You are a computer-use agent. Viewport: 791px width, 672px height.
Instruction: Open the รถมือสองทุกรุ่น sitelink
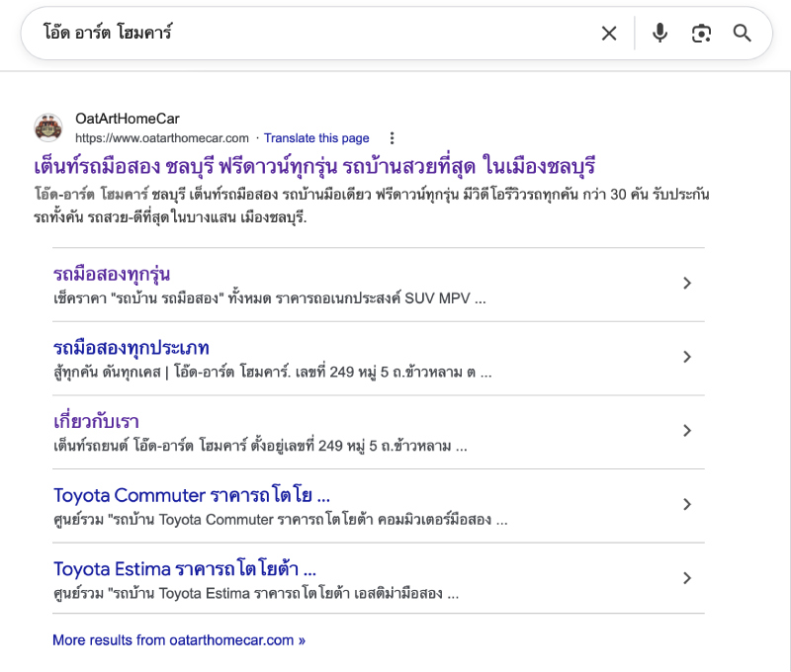coord(112,274)
